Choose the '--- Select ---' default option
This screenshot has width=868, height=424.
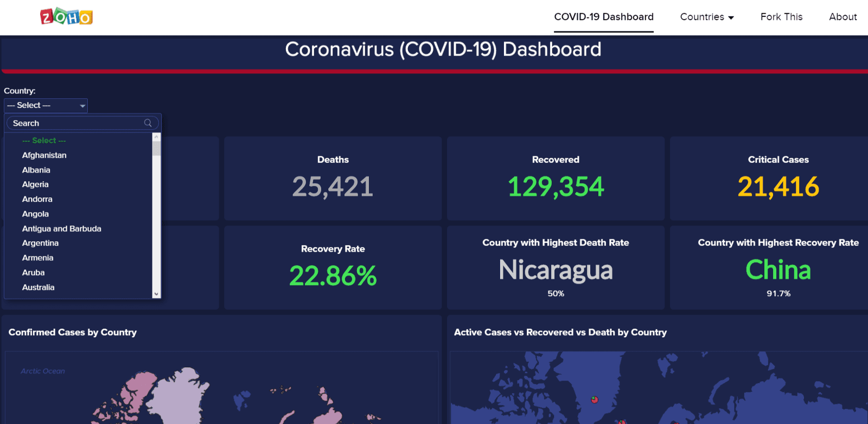[44, 140]
